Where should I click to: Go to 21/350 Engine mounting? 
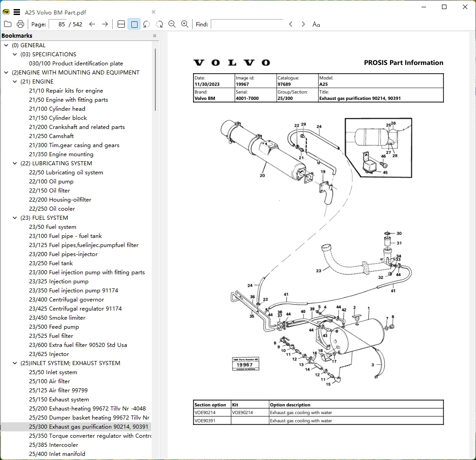(61, 154)
